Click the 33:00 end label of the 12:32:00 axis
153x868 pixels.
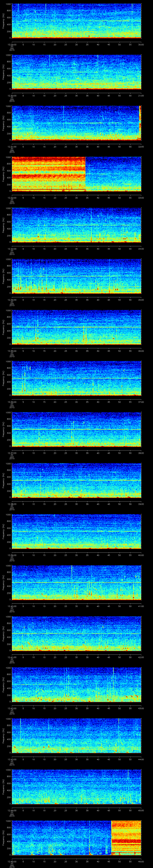point(141,198)
